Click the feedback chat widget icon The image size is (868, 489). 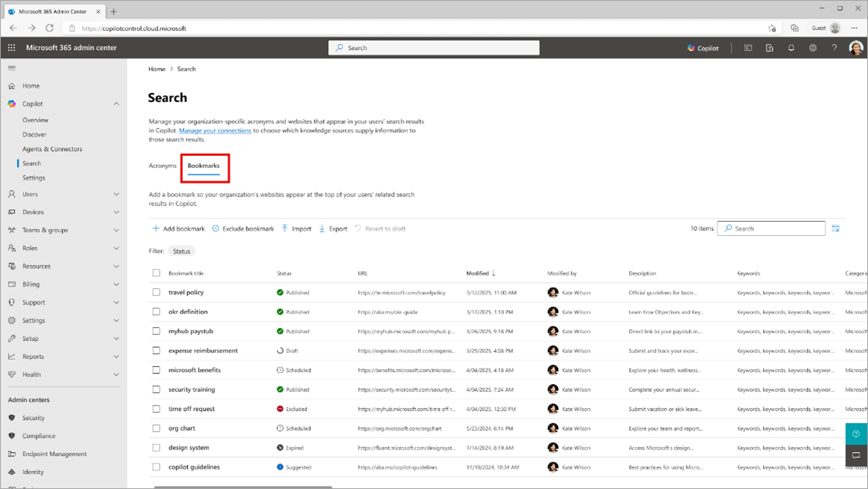(856, 455)
